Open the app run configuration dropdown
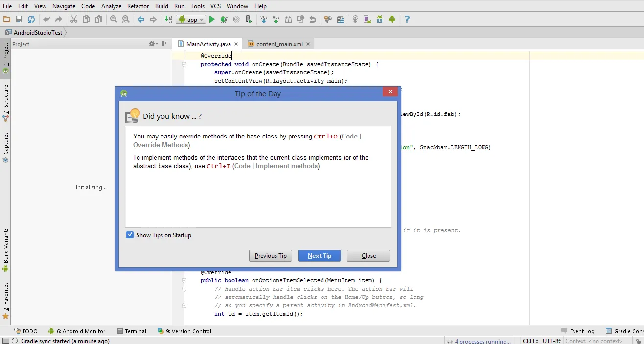The height and width of the screenshot is (344, 644). click(191, 20)
